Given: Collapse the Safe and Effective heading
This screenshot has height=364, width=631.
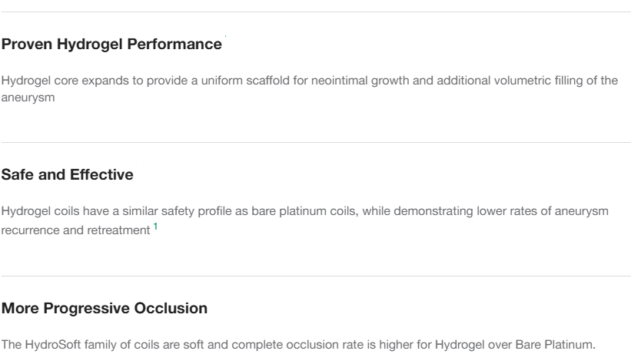Looking at the screenshot, I should 67,175.
